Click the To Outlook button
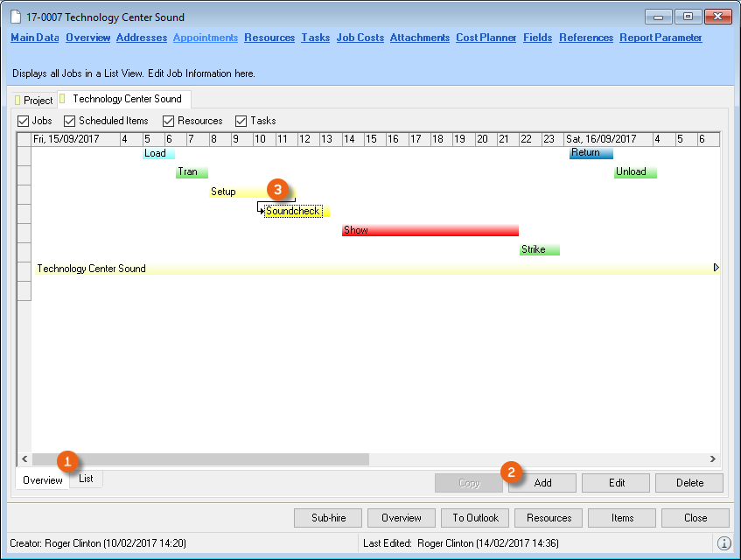The height and width of the screenshot is (560, 741). [475, 518]
